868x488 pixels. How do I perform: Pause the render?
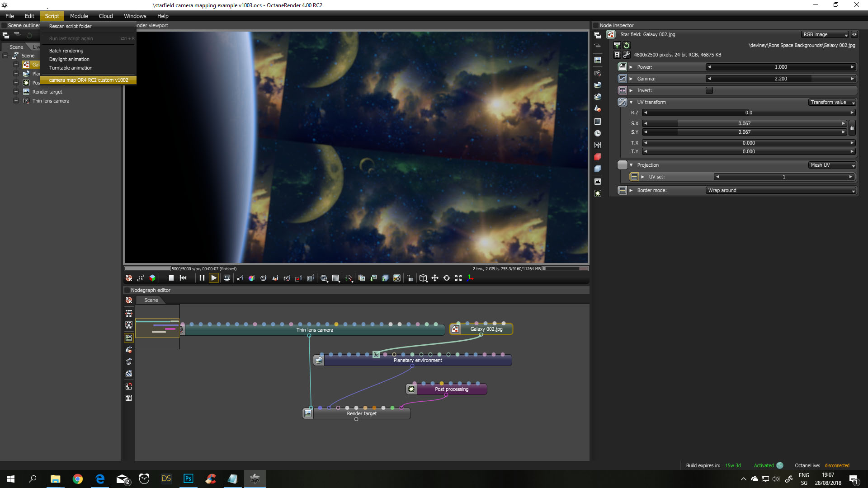pyautogui.click(x=202, y=278)
